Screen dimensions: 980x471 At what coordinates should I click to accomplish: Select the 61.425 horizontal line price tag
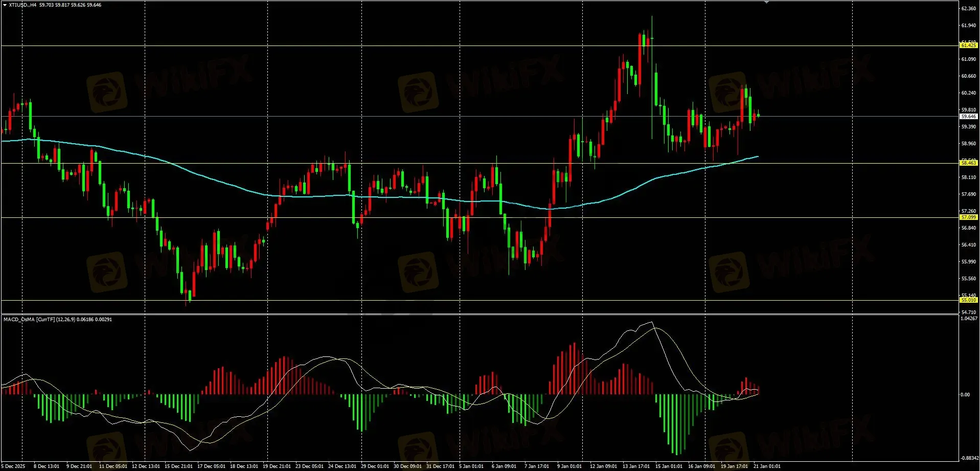[969, 46]
